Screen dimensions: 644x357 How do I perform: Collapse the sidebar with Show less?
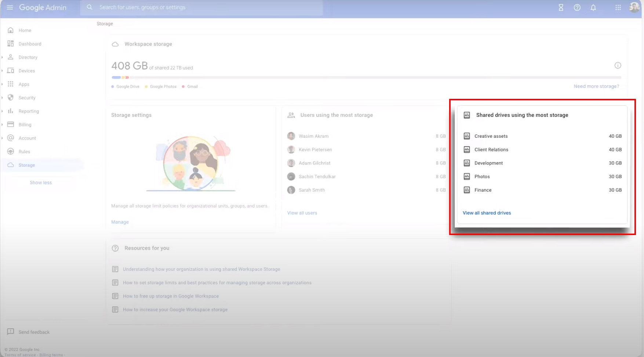pyautogui.click(x=40, y=182)
